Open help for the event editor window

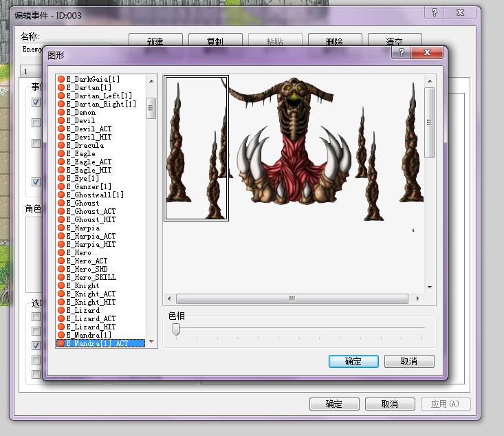pos(435,12)
